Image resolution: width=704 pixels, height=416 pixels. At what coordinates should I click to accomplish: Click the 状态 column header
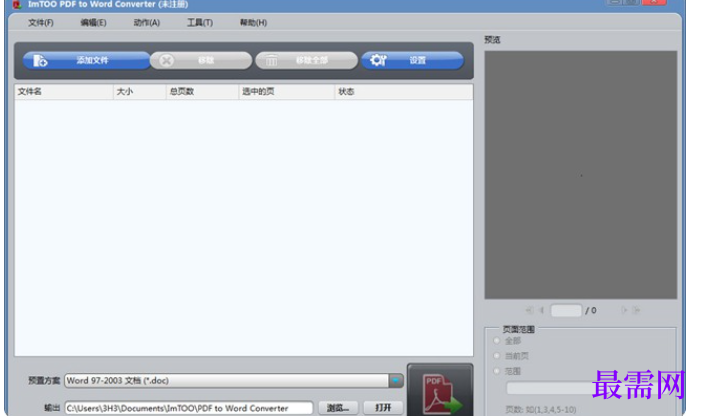point(404,92)
